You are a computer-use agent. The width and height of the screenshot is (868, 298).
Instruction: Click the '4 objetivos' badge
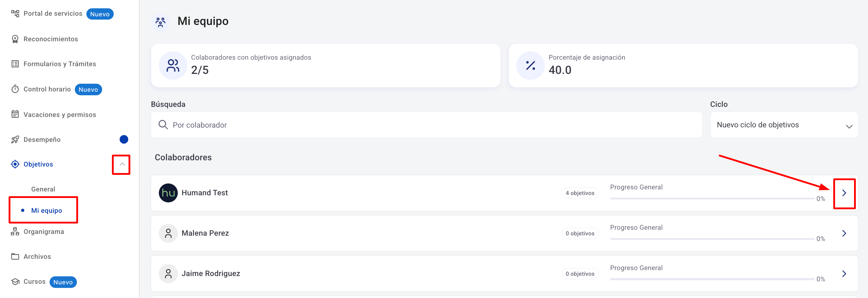coord(579,193)
